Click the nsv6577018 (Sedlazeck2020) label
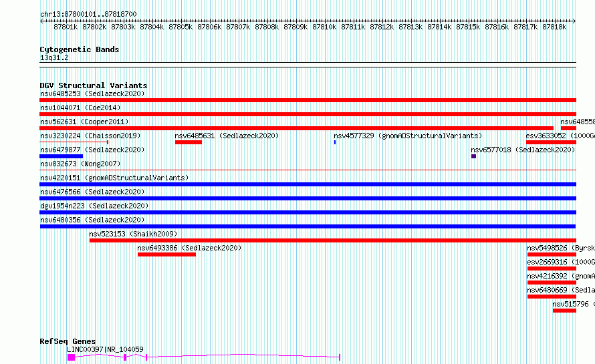 (523, 150)
